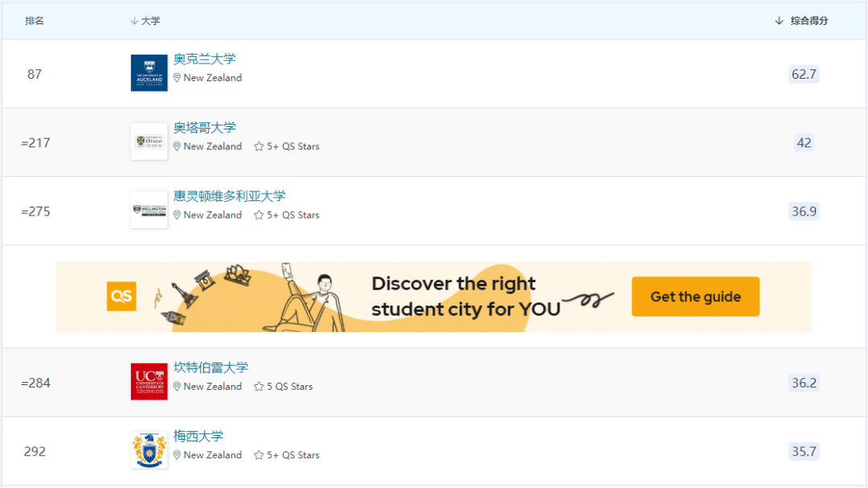Click the location pin icon for 坎特伯雷大学
Image resolution: width=868 pixels, height=488 pixels.
pos(177,387)
